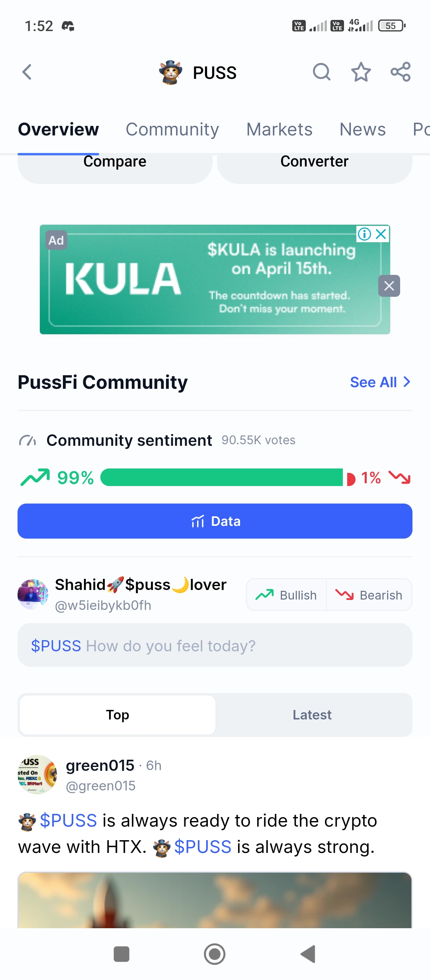
Task: Go to the News tab
Action: [x=362, y=129]
